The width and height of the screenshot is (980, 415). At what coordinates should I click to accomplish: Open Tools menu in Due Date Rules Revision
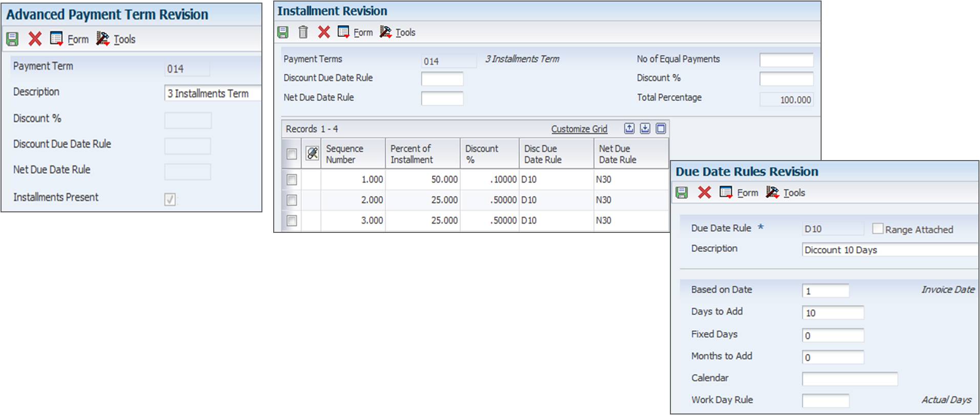point(794,193)
